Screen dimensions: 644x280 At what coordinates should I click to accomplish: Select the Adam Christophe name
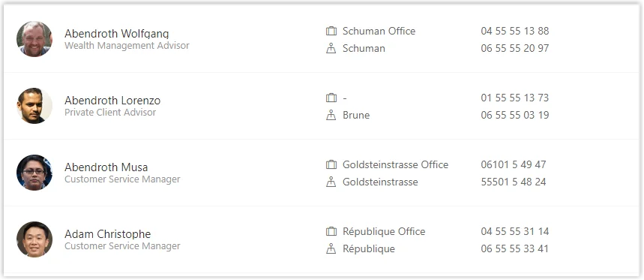[108, 234]
